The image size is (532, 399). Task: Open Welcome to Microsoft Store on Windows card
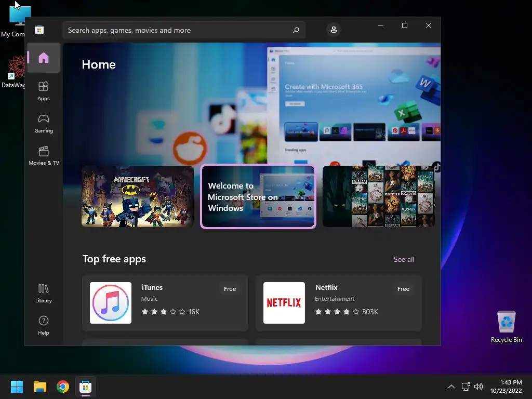(x=258, y=196)
